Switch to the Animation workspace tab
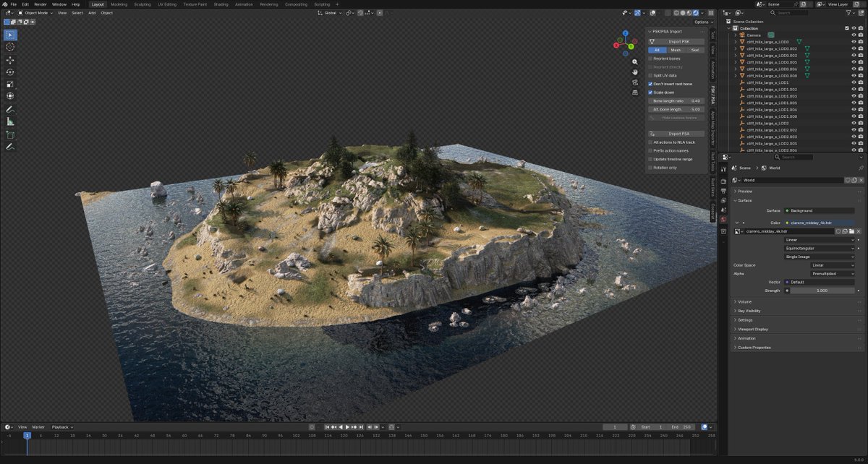Image resolution: width=868 pixels, height=464 pixels. [244, 4]
